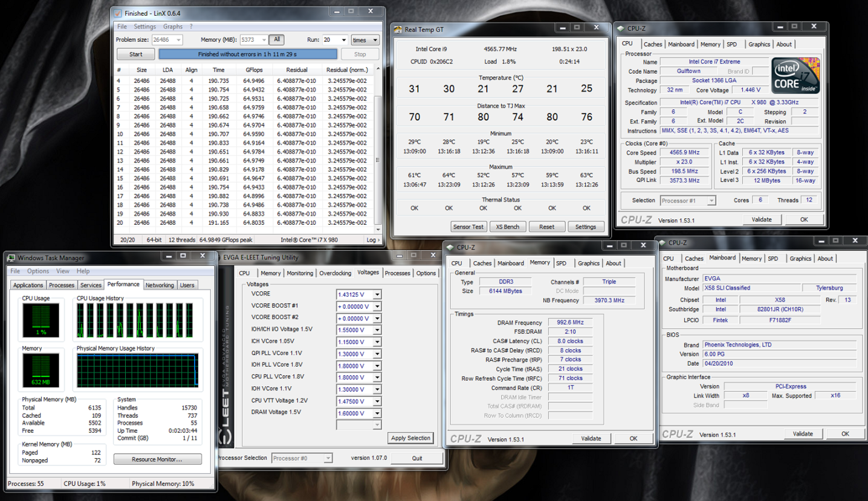This screenshot has height=501, width=868.
Task: Open the Overclocking tab in E-LEET
Action: (x=335, y=273)
